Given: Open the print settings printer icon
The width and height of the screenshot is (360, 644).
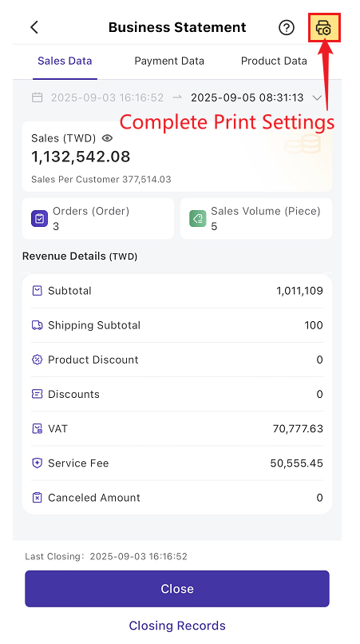Looking at the screenshot, I should point(323,28).
